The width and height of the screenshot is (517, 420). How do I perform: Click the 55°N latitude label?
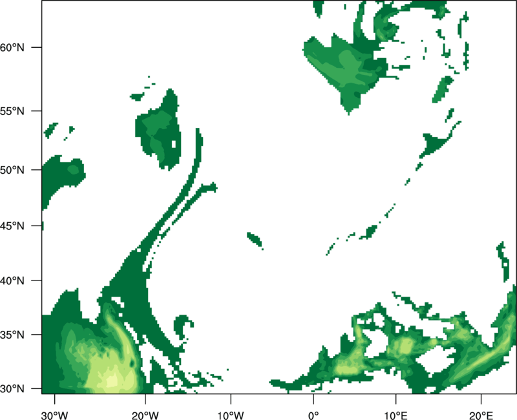pos(12,111)
